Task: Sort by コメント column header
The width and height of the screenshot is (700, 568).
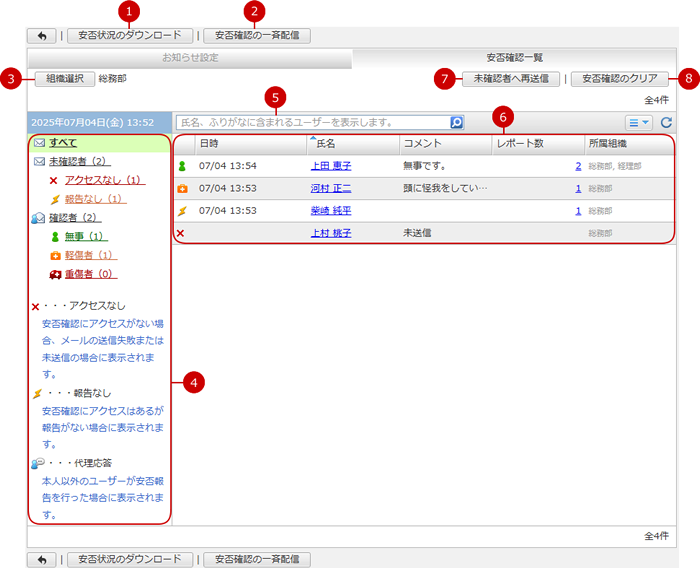Action: coord(446,144)
